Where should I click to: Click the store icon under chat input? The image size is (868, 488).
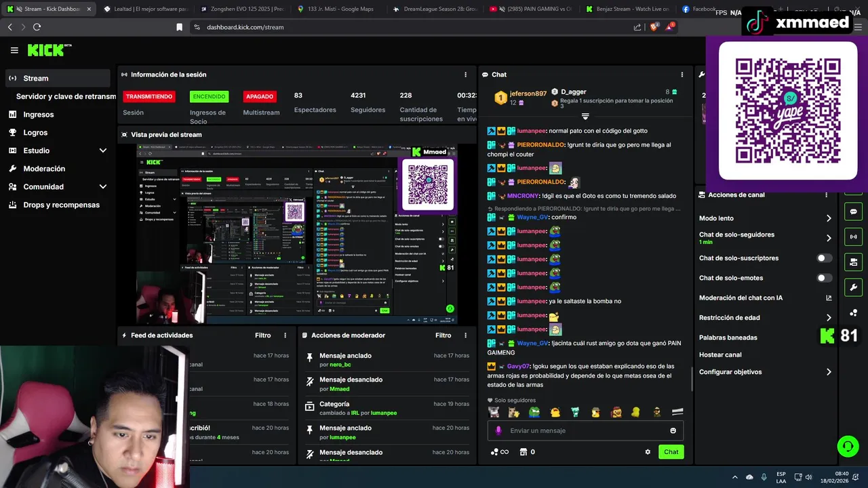[523, 452]
